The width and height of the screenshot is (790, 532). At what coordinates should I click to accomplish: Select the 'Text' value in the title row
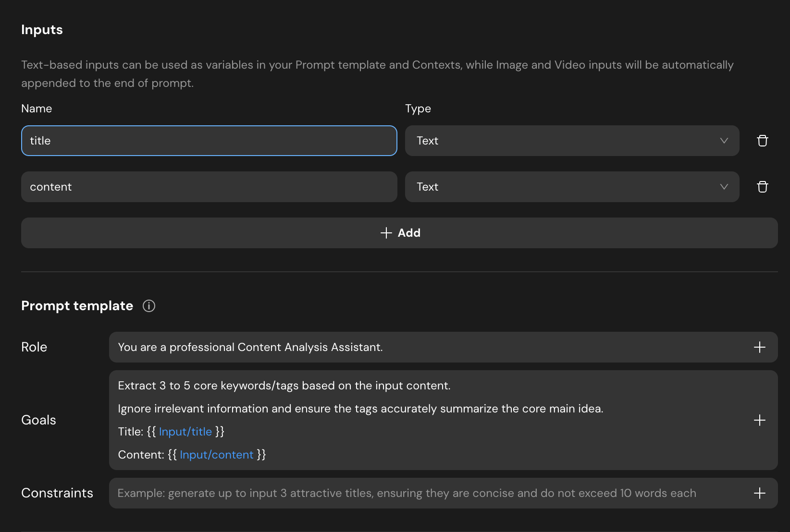point(428,141)
